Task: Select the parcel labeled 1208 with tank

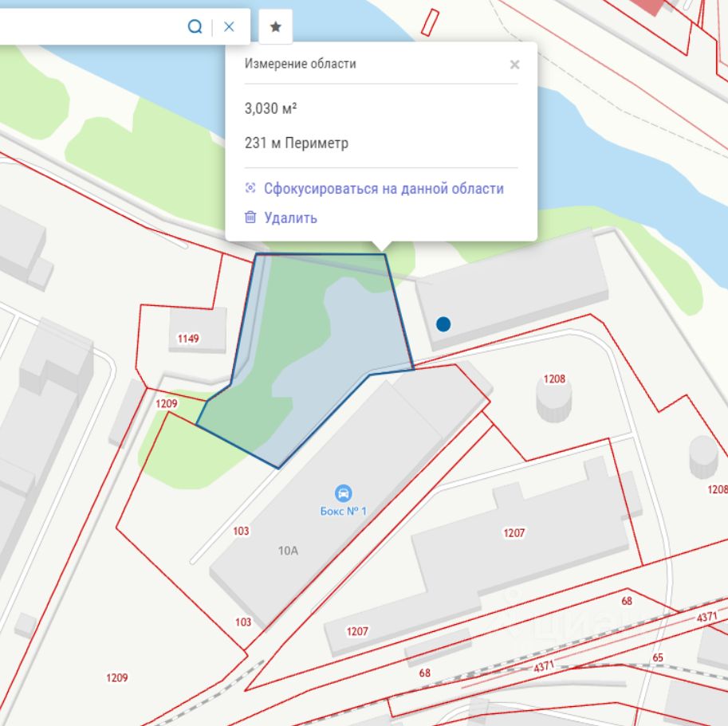Action: pos(554,379)
